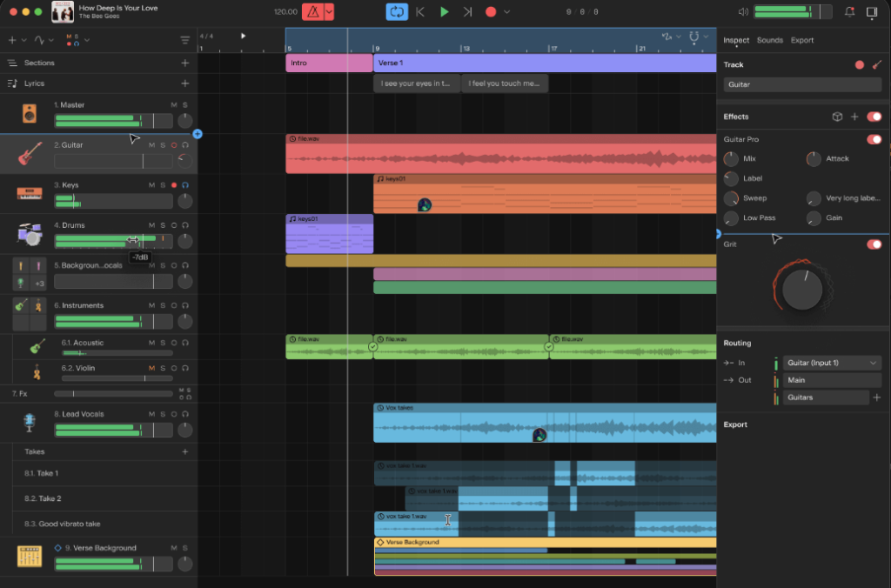
Task: Open the notifications bell
Action: (x=849, y=12)
